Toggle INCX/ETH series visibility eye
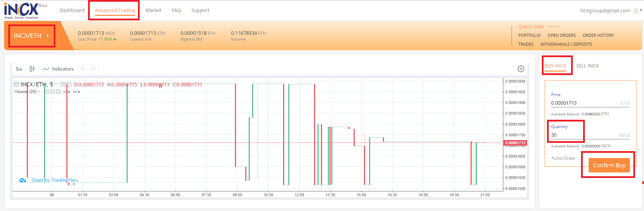This screenshot has height=211, width=644. 63,84
